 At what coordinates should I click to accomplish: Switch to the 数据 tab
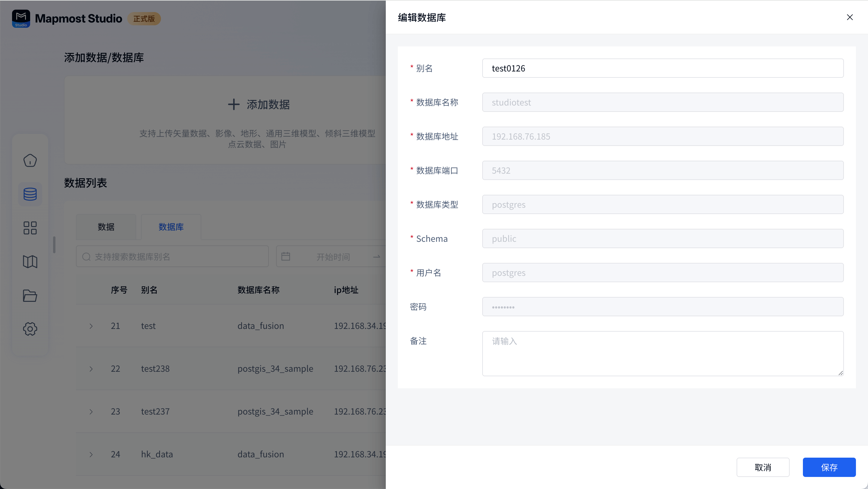(106, 227)
